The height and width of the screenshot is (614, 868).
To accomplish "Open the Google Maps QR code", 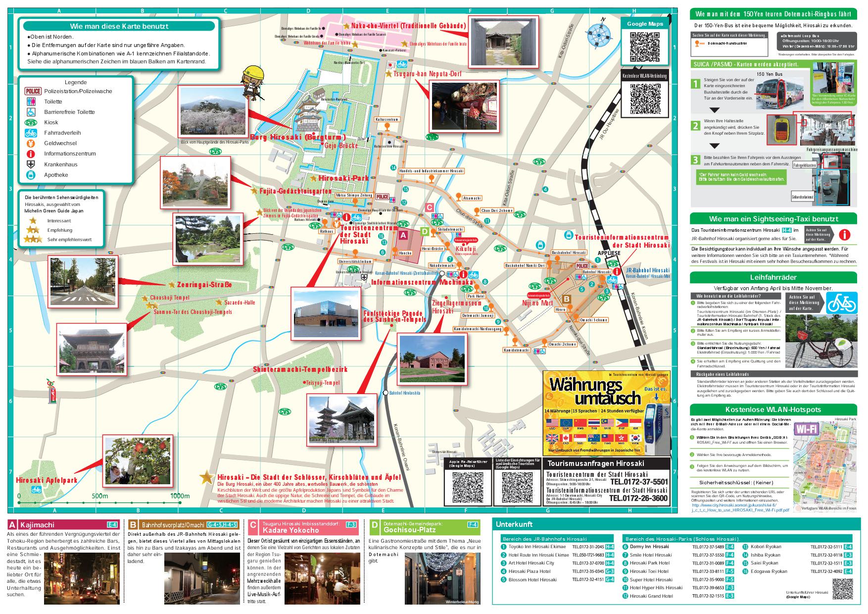I will [645, 47].
